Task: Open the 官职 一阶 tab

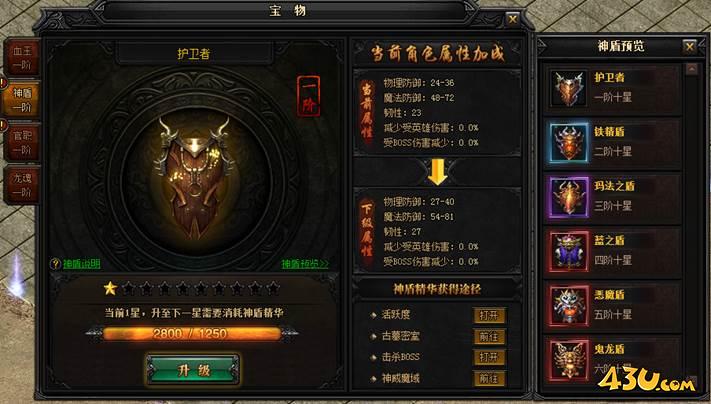Action: click(x=21, y=142)
